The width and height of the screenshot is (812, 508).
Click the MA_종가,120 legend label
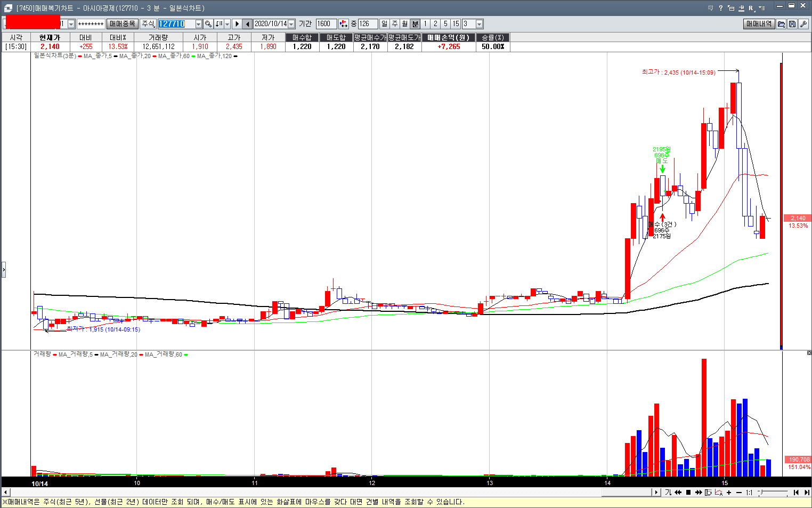tap(214, 56)
